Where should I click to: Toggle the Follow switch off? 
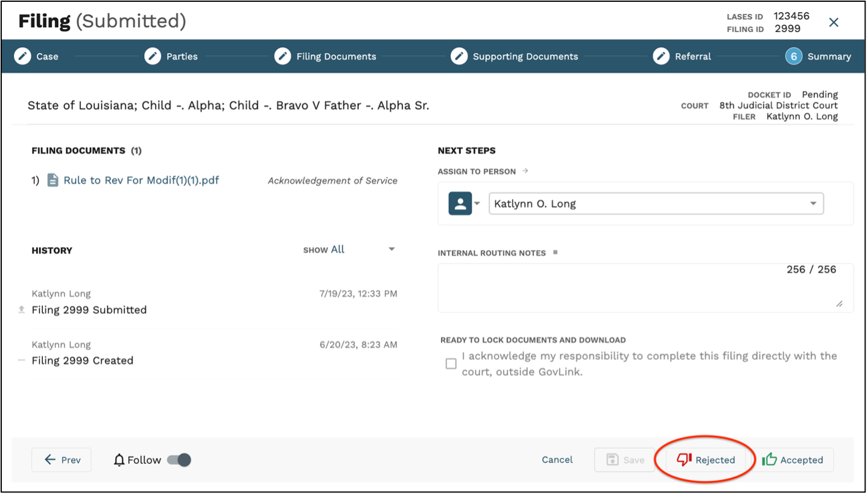(179, 459)
